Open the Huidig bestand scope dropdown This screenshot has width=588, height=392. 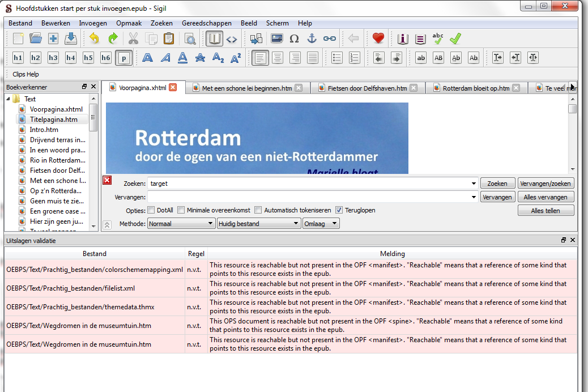[x=259, y=224]
